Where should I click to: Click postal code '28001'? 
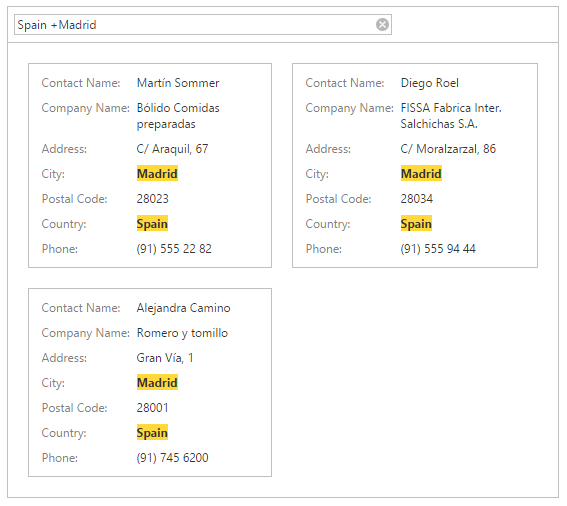pos(152,408)
